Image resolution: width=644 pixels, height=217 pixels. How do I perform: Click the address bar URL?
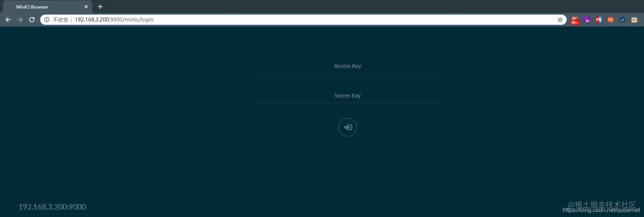click(114, 20)
